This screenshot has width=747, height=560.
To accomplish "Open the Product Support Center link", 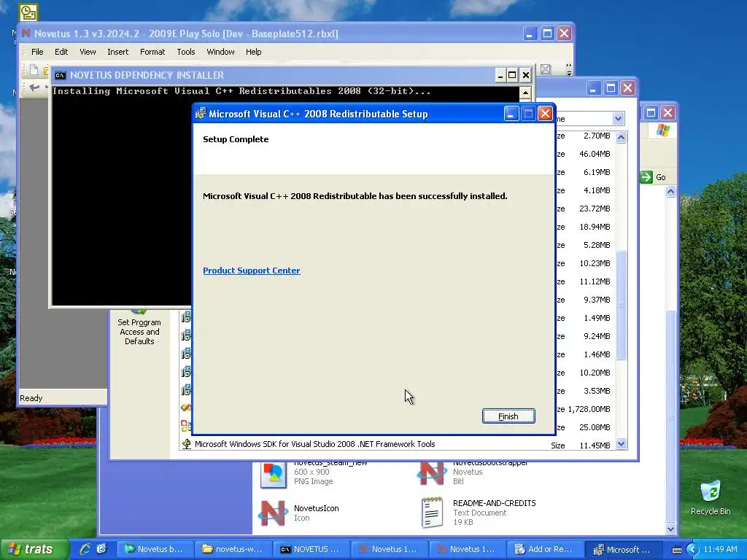I will pos(252,271).
